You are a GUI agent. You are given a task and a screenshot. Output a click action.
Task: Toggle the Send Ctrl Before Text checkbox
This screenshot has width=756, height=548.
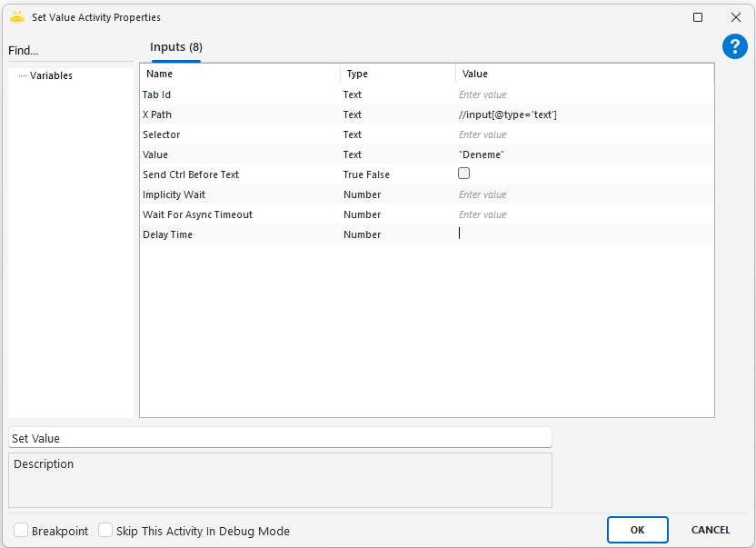[464, 174]
